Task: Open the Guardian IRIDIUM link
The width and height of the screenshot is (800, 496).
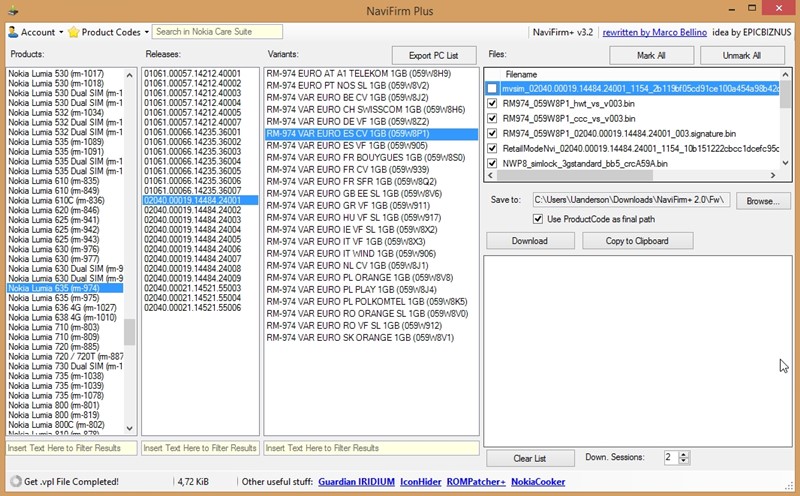Action: (357, 481)
